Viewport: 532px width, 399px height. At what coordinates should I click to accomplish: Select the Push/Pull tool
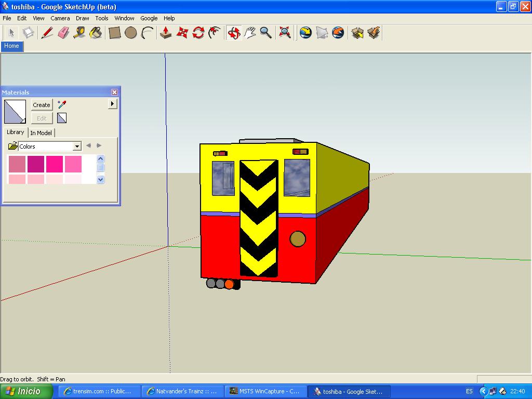[166, 33]
